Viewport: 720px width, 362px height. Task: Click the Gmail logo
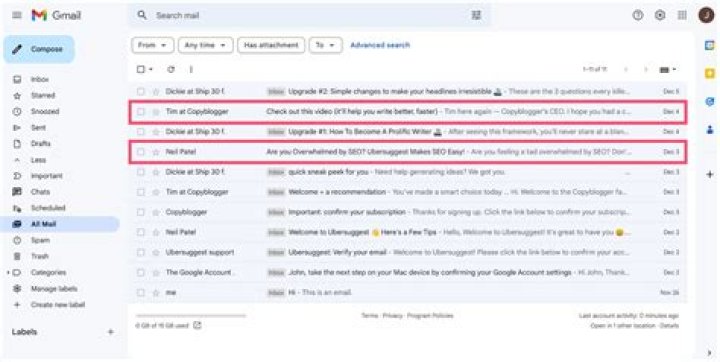point(56,15)
